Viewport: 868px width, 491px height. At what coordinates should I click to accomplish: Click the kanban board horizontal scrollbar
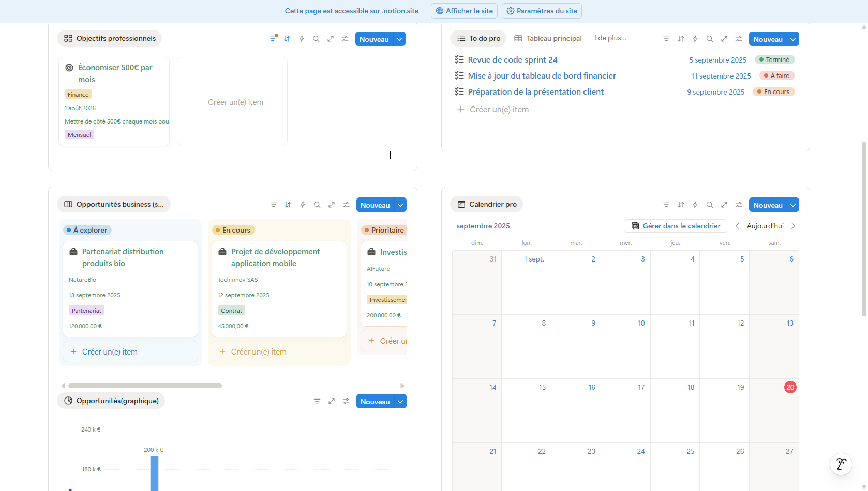[x=145, y=386]
